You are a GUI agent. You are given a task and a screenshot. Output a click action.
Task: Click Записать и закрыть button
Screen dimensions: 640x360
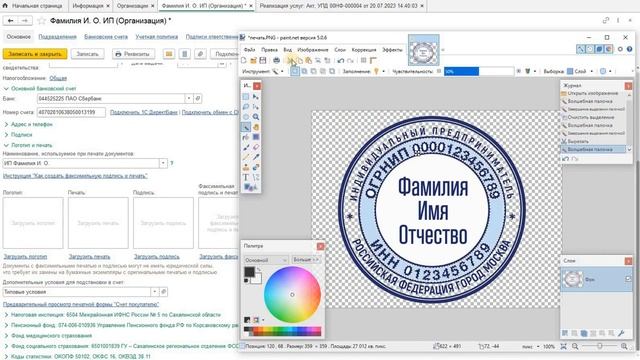tap(35, 54)
